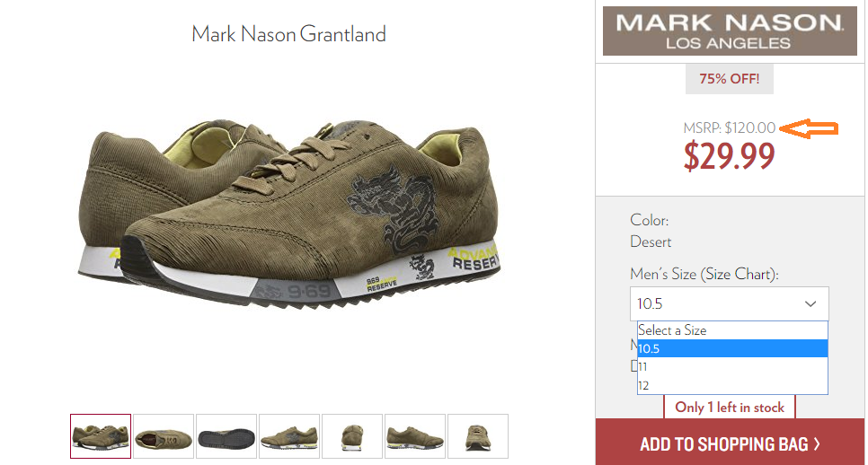
Task: Open the Mark Nason Los Angeles brand logo
Action: click(x=730, y=31)
